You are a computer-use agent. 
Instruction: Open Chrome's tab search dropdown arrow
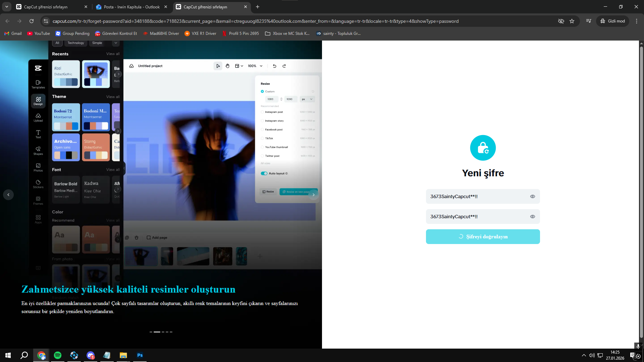coord(7,7)
